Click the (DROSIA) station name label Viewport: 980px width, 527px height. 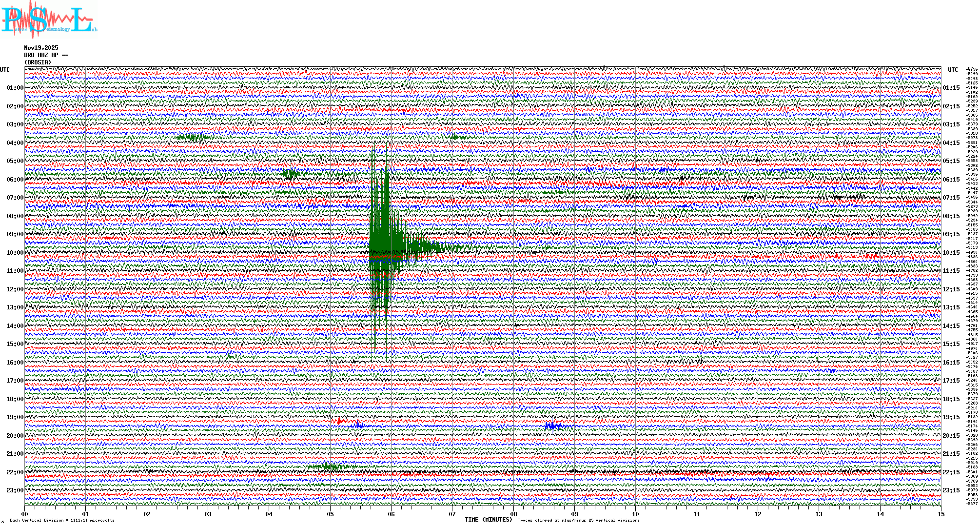[x=38, y=62]
